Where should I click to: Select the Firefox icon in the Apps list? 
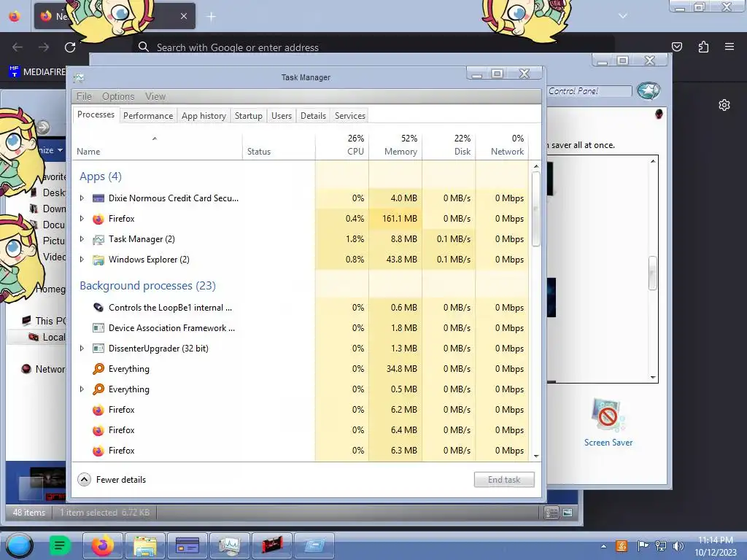pos(98,219)
